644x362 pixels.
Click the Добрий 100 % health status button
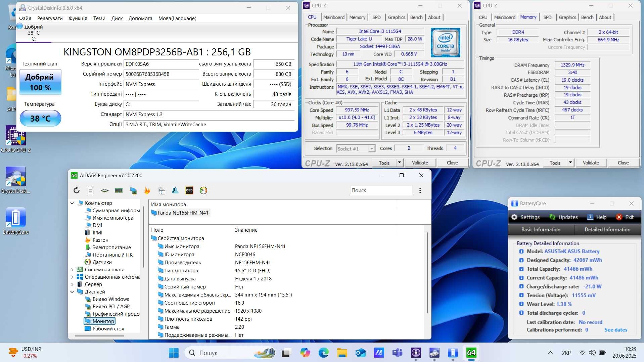[x=40, y=82]
